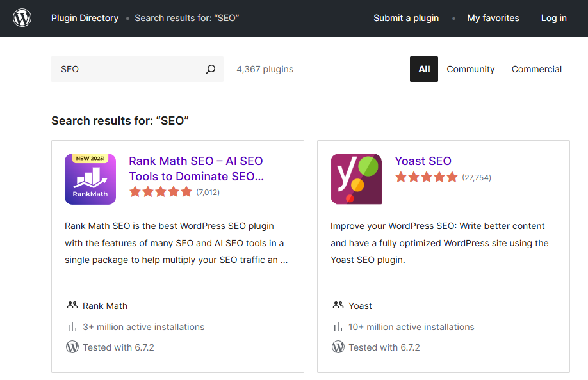Select the All filter tab
This screenshot has height=380, width=588.
point(424,69)
